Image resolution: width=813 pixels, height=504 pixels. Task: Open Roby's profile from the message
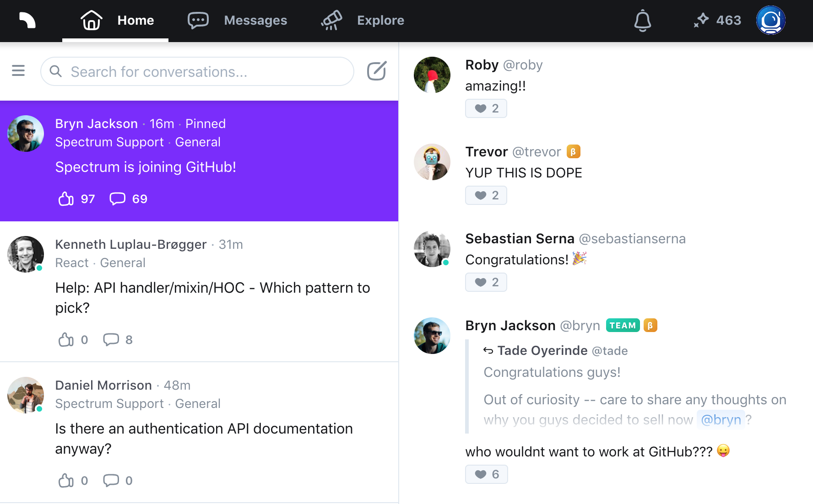pyautogui.click(x=482, y=65)
